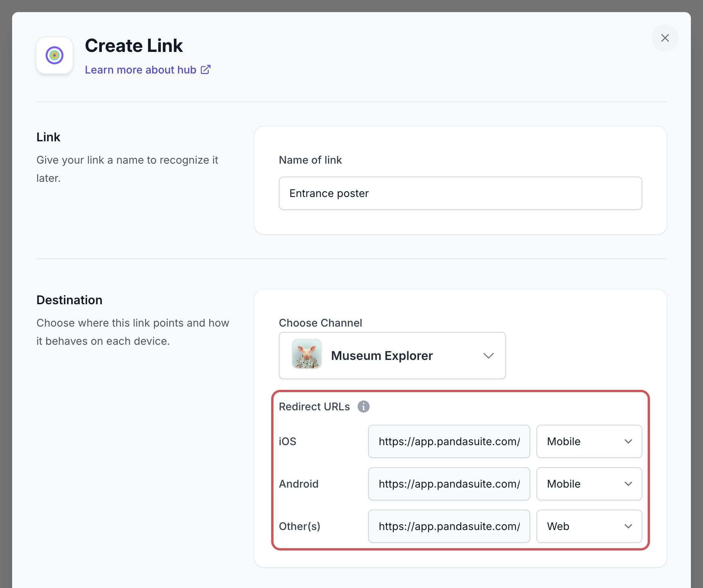Screen dimensions: 703x588
Task: Click the Android redirect URL field
Action: 449,484
